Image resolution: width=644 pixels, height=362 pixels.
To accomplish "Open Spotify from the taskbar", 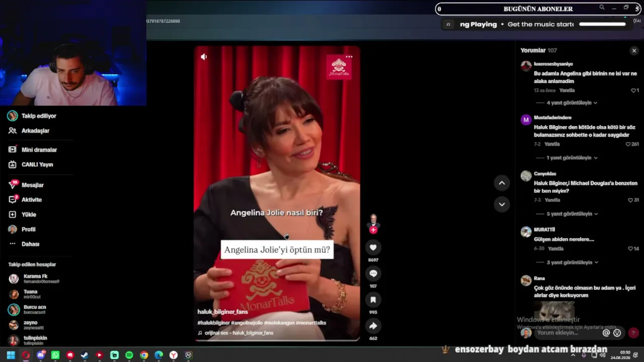I will point(129,355).
